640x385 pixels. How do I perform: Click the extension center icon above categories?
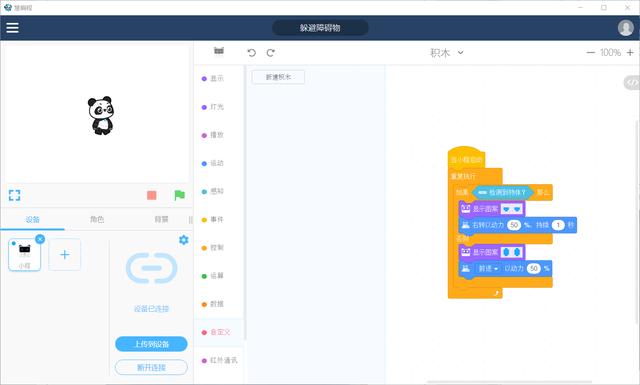pyautogui.click(x=219, y=51)
